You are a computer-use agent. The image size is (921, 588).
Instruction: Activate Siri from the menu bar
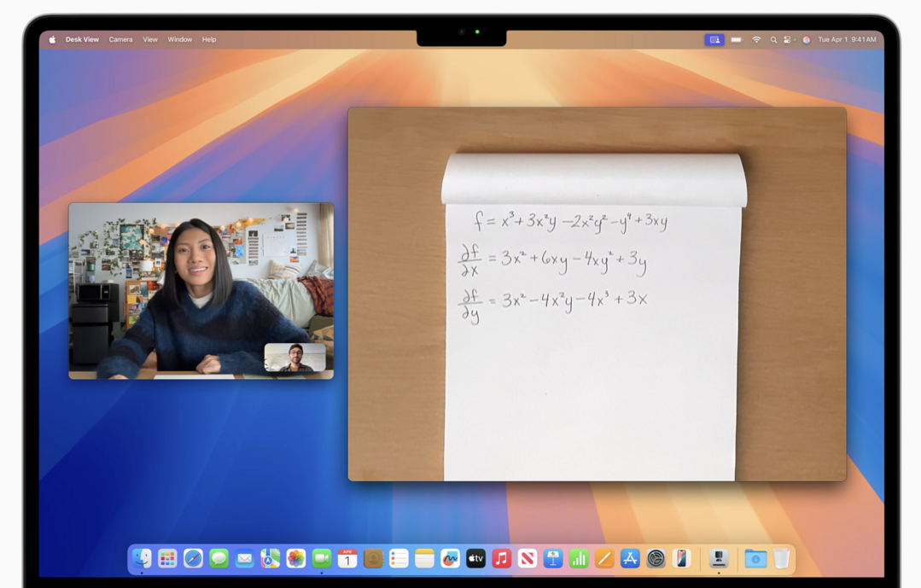(807, 39)
